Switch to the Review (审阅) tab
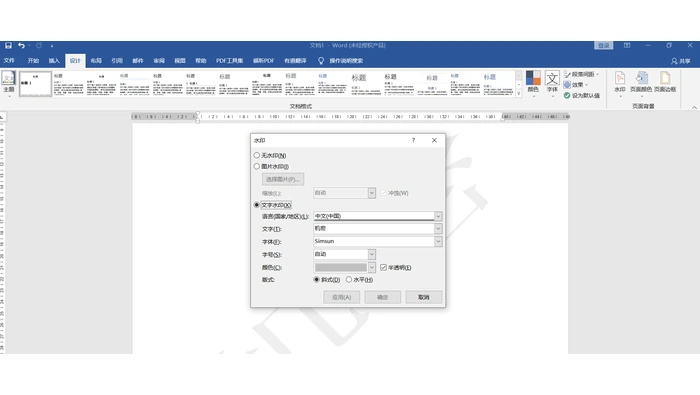The width and height of the screenshot is (700, 395). [x=159, y=61]
